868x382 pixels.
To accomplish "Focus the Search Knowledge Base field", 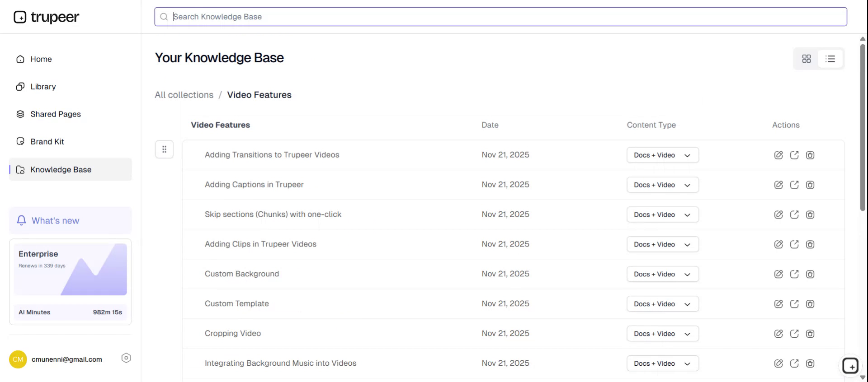I will click(x=500, y=17).
